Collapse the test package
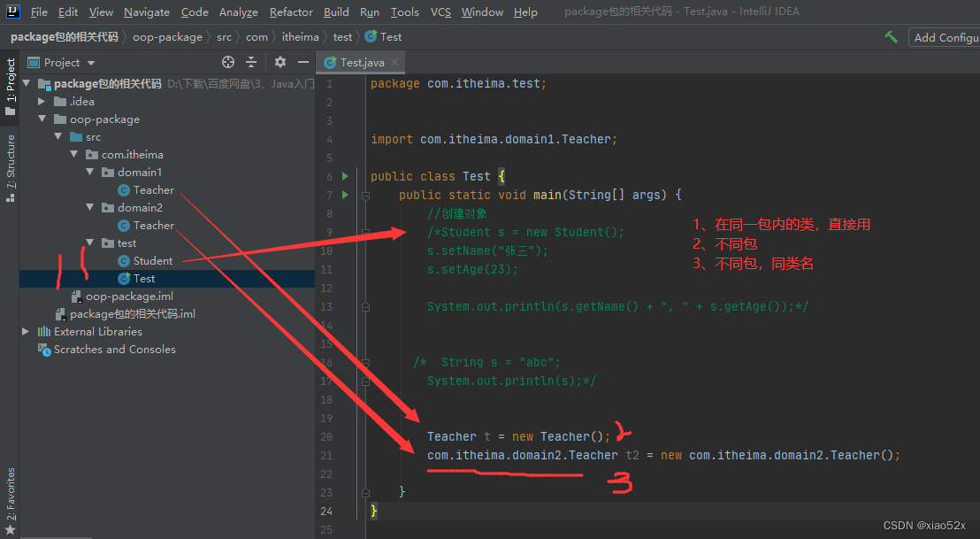Image resolution: width=980 pixels, height=539 pixels. 90,243
